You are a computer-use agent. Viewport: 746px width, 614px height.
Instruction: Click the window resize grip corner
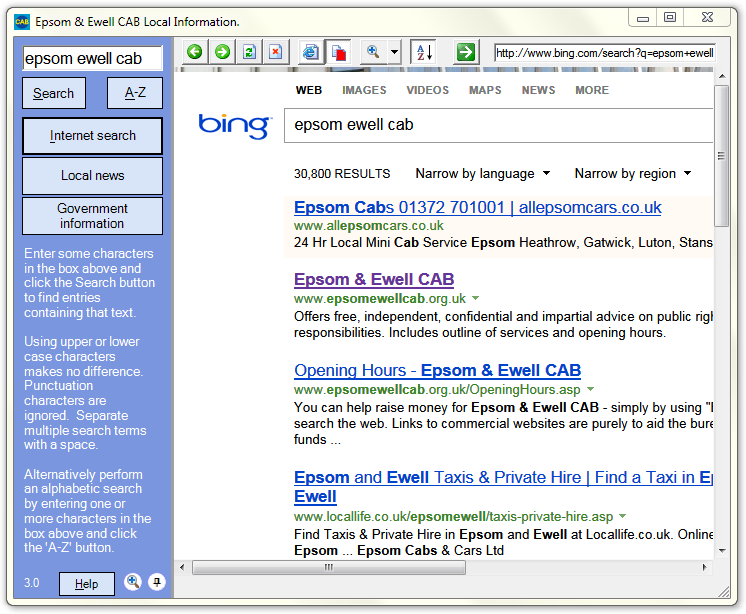click(x=723, y=592)
